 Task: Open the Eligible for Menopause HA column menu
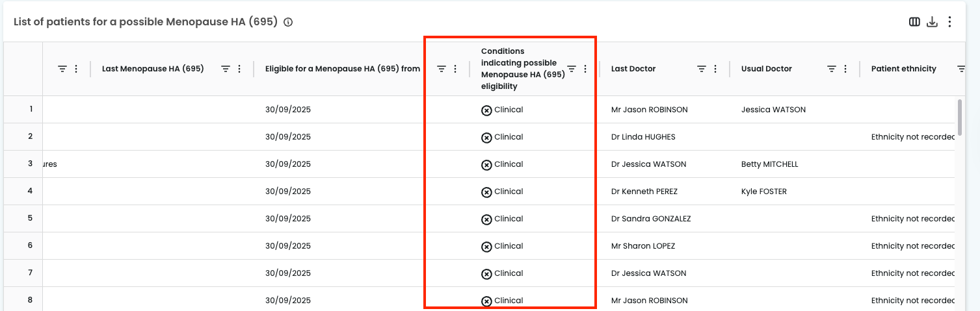(x=455, y=69)
